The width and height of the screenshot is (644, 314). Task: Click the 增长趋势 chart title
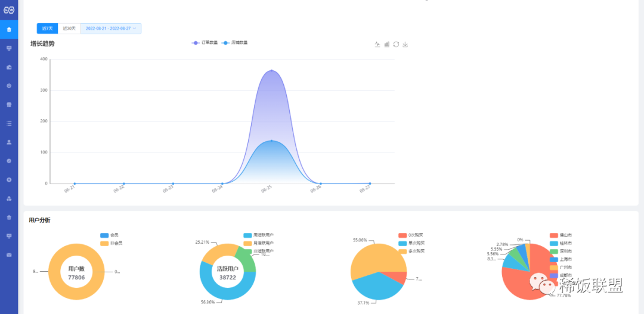point(42,43)
